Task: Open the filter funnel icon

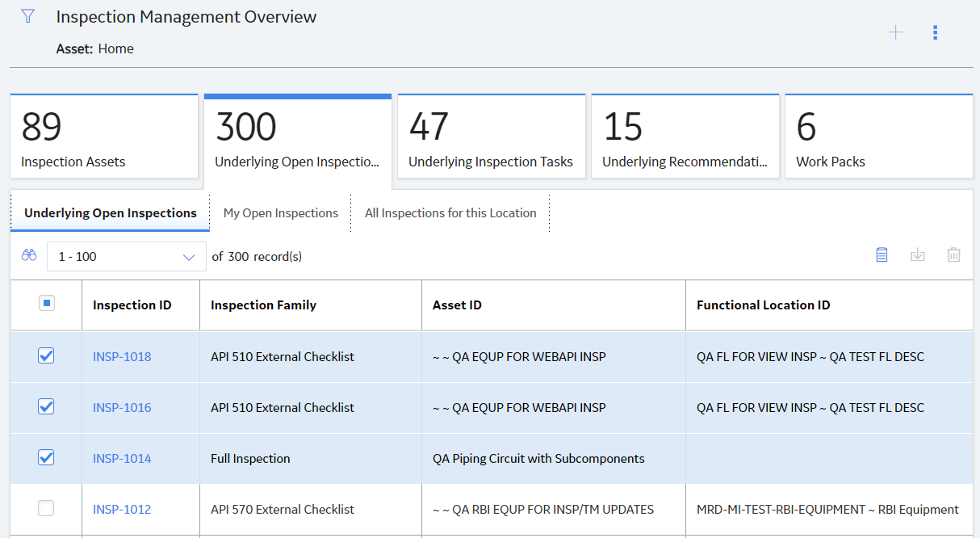Action: 28,16
